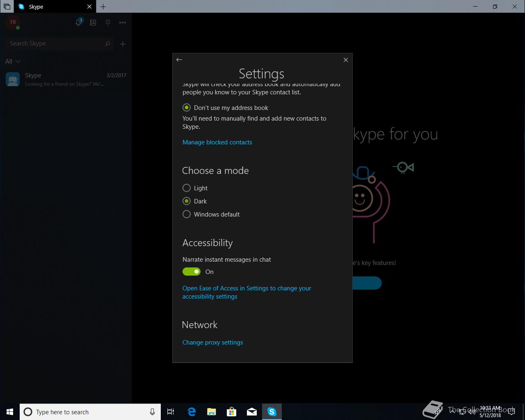This screenshot has height=420, width=525.
Task: Open the Skype bot conversation
Action: [66, 79]
